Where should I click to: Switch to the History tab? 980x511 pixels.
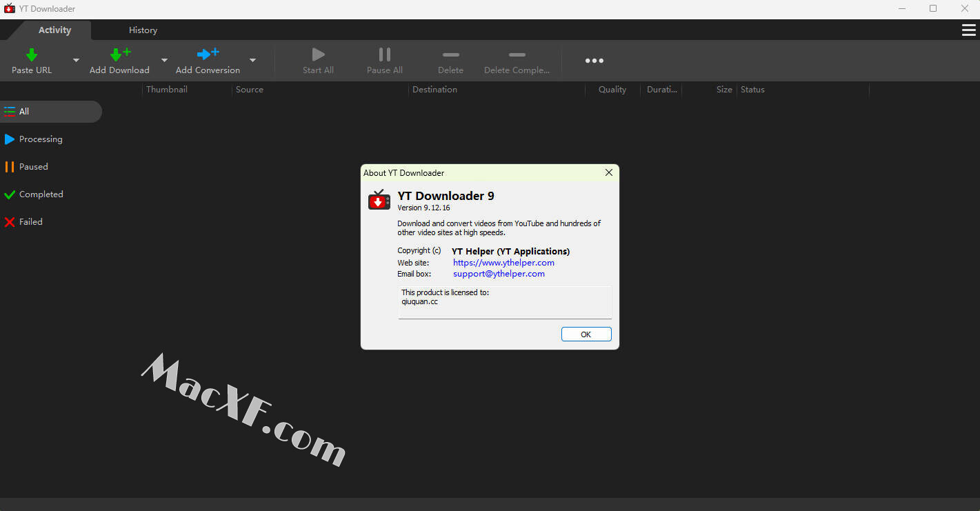click(x=143, y=30)
